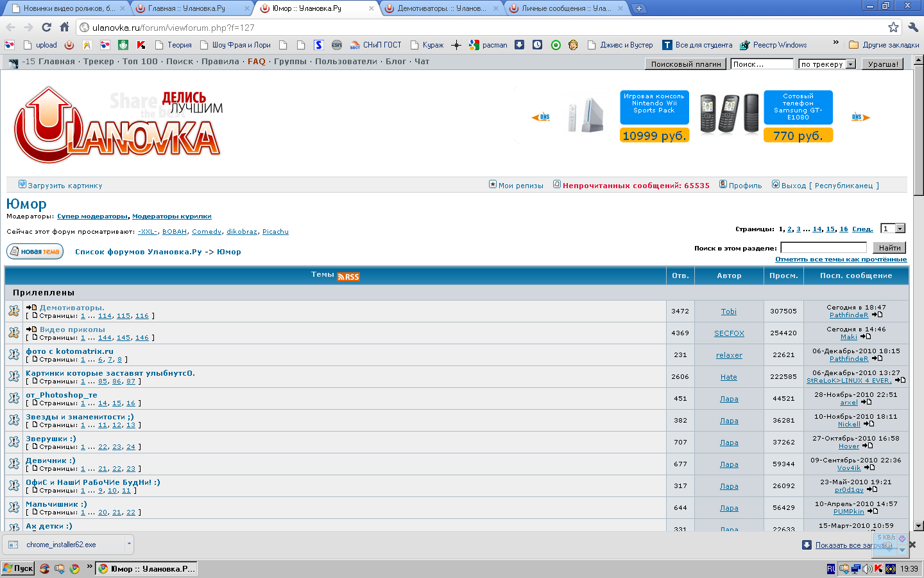Open options arrow for chrome_installer62.exe download
Image resolution: width=924 pixels, height=578 pixels.
129,545
